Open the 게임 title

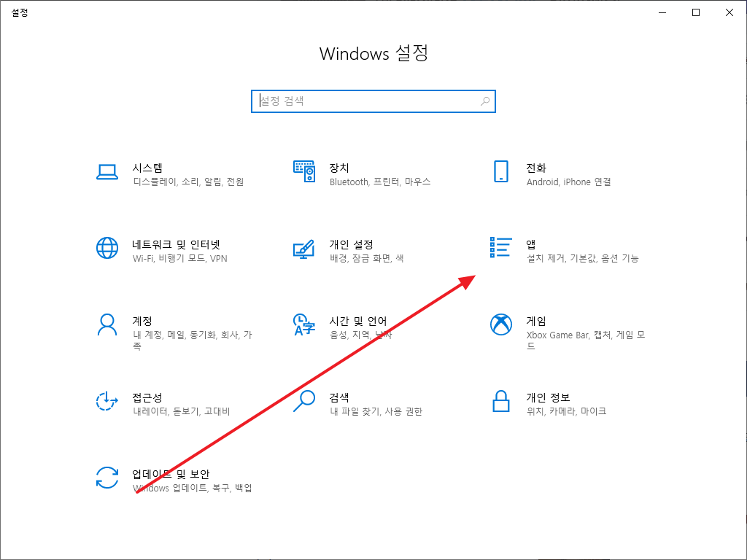pyautogui.click(x=536, y=321)
